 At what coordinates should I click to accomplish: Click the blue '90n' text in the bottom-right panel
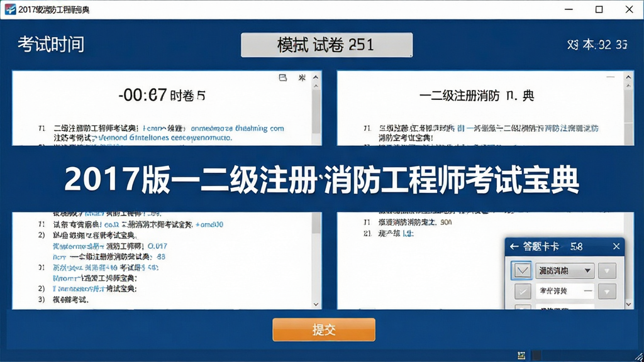(x=446, y=222)
